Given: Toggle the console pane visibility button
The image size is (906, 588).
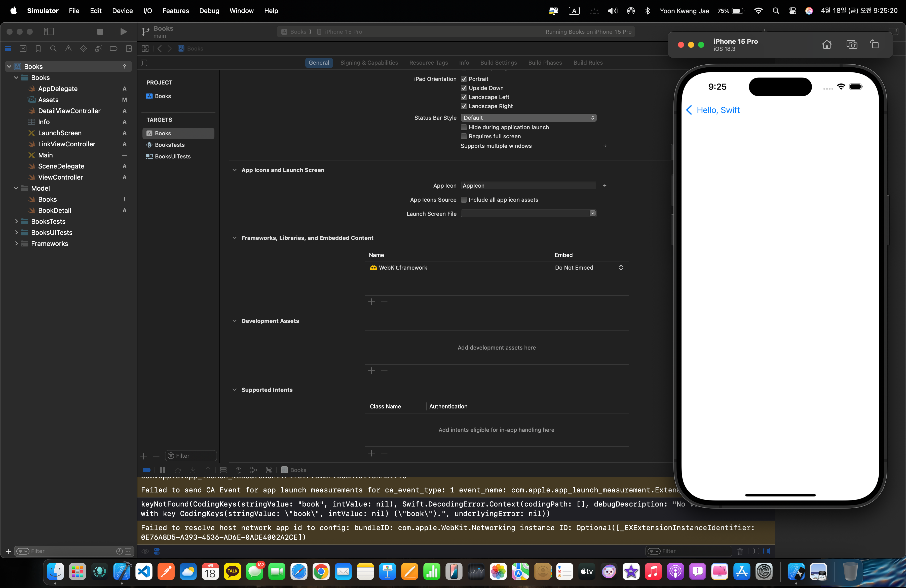Looking at the screenshot, I should point(767,551).
